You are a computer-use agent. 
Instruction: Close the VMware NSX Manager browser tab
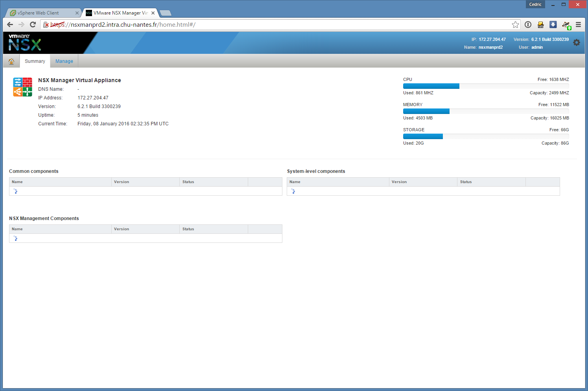pos(153,13)
